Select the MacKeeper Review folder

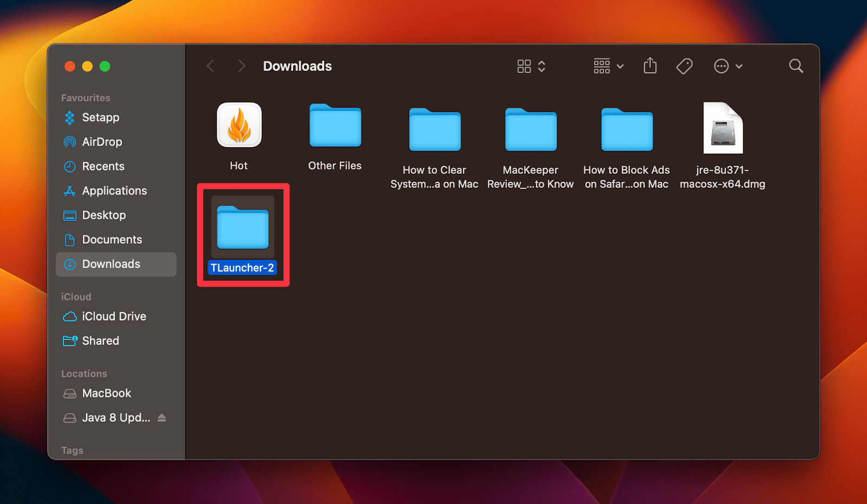pyautogui.click(x=530, y=130)
